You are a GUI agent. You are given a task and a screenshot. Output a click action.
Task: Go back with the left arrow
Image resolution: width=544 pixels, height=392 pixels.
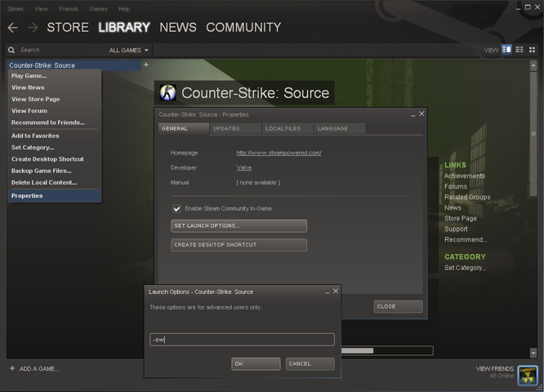(12, 28)
